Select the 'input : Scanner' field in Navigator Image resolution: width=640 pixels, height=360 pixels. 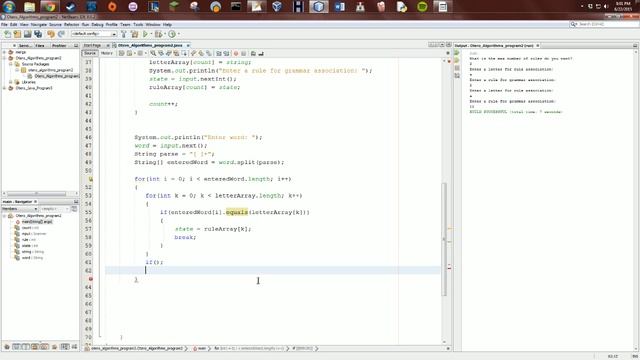point(34,234)
